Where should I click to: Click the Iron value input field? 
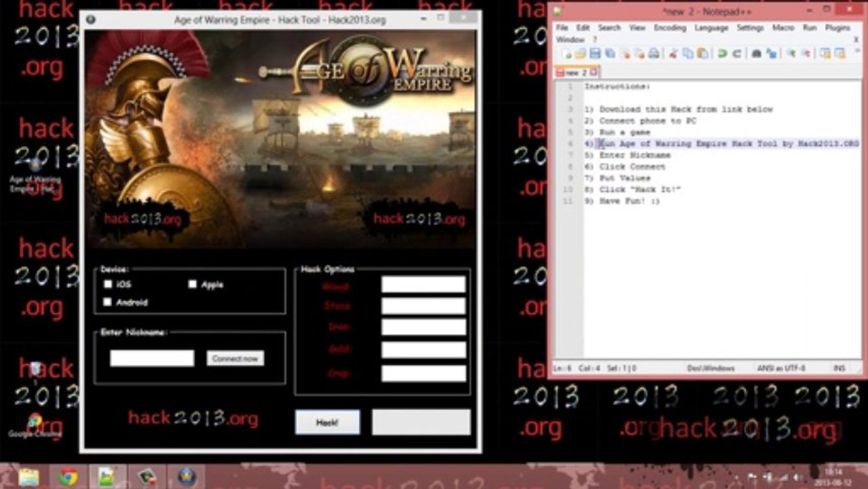click(x=423, y=327)
